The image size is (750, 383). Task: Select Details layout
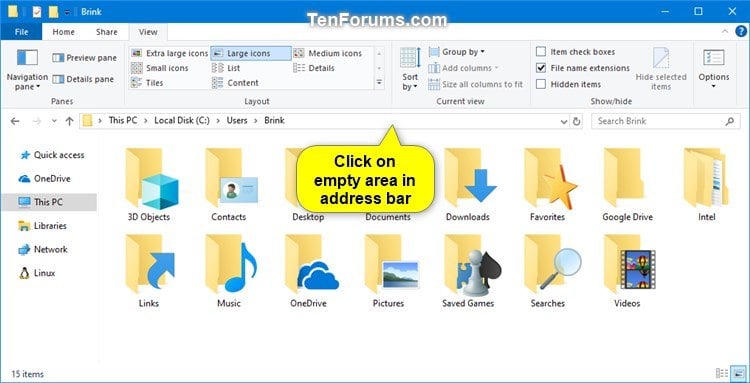point(314,68)
